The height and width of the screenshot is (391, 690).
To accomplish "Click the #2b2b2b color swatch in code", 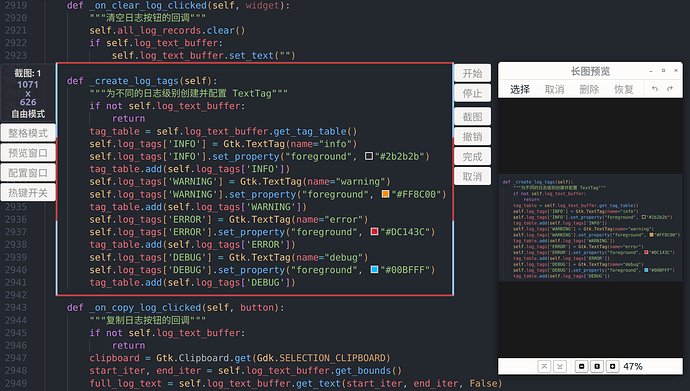I will (369, 156).
